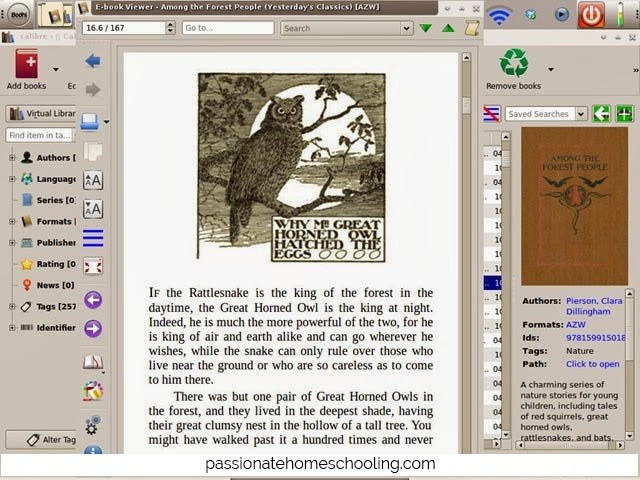Open the Bodhi menu button
Image resolution: width=640 pixels, height=480 pixels.
click(x=19, y=14)
